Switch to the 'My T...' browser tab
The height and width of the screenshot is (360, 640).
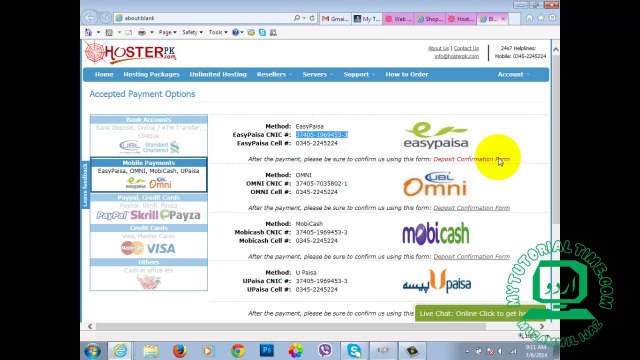[x=367, y=19]
